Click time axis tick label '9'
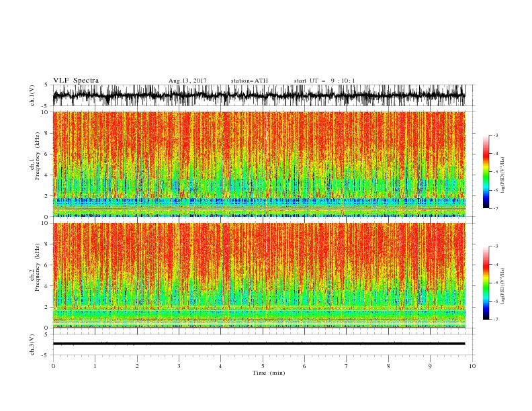Screen dimensions: 532x411 (x=430, y=366)
